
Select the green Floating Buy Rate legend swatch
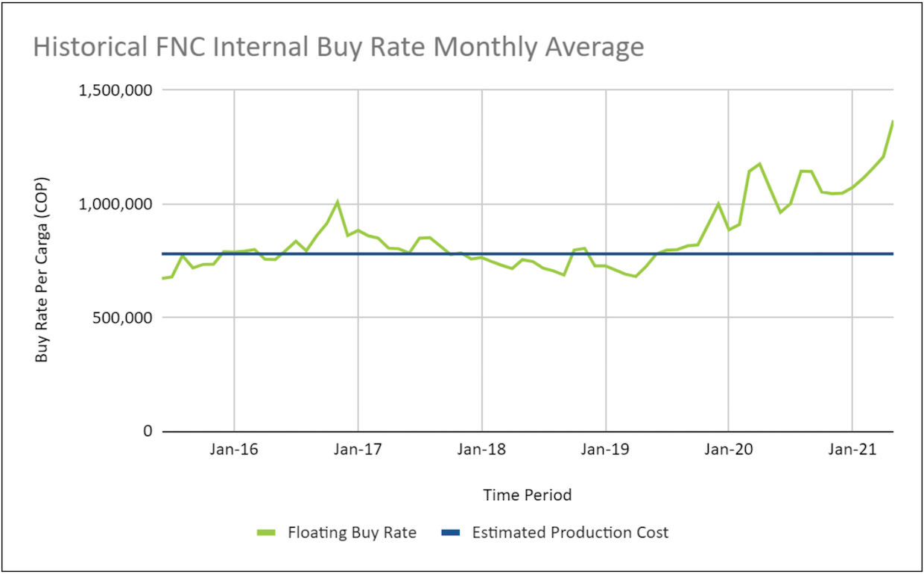[x=266, y=533]
